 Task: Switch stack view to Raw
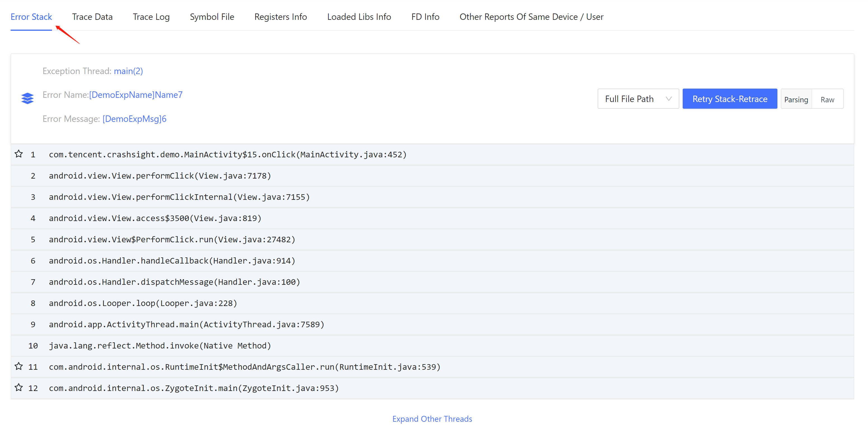click(x=827, y=99)
